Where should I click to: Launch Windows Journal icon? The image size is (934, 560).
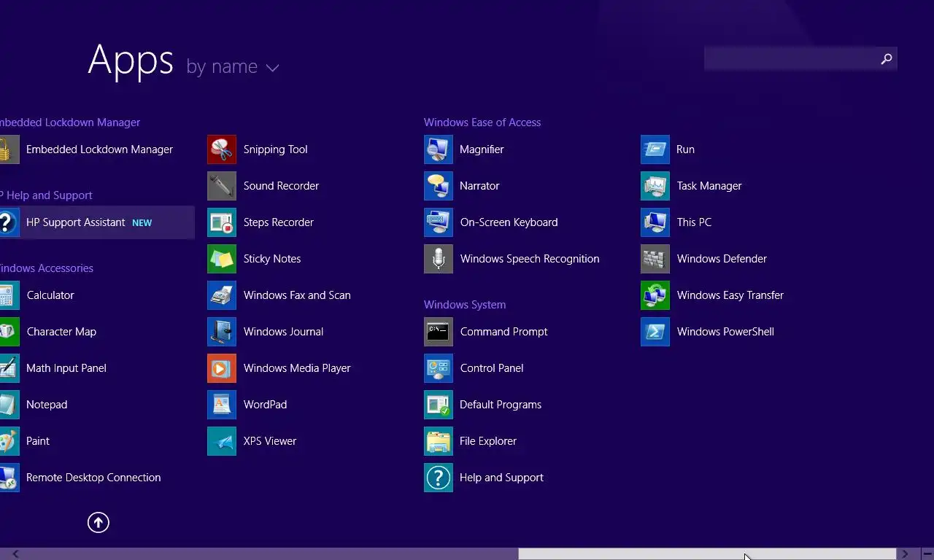point(222,332)
